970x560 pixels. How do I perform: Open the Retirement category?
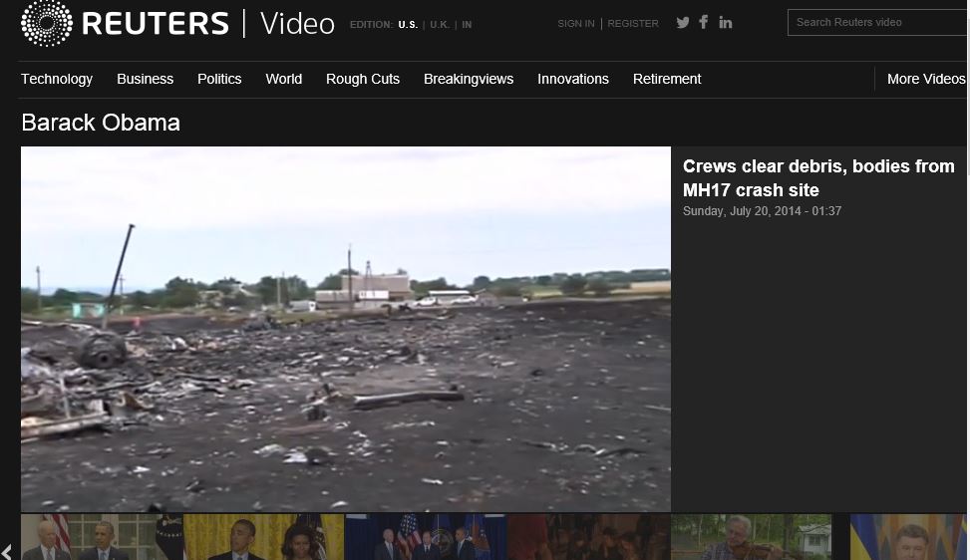click(667, 79)
